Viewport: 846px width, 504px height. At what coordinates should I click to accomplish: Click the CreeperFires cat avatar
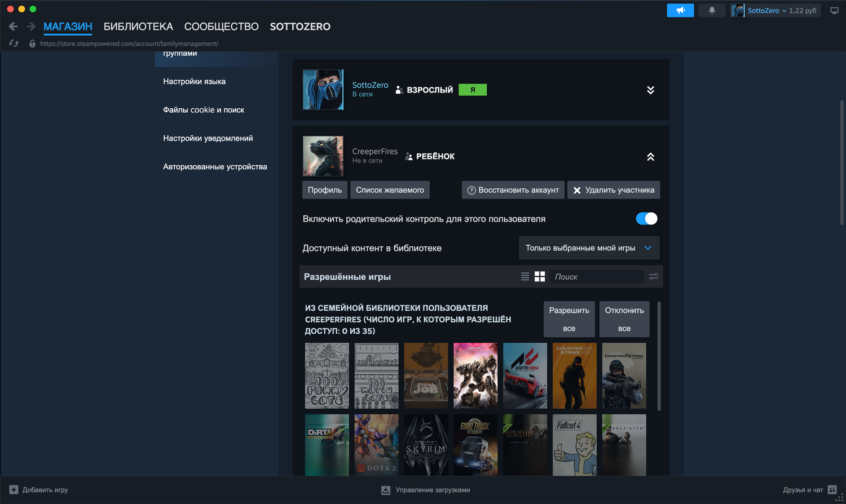pyautogui.click(x=323, y=156)
